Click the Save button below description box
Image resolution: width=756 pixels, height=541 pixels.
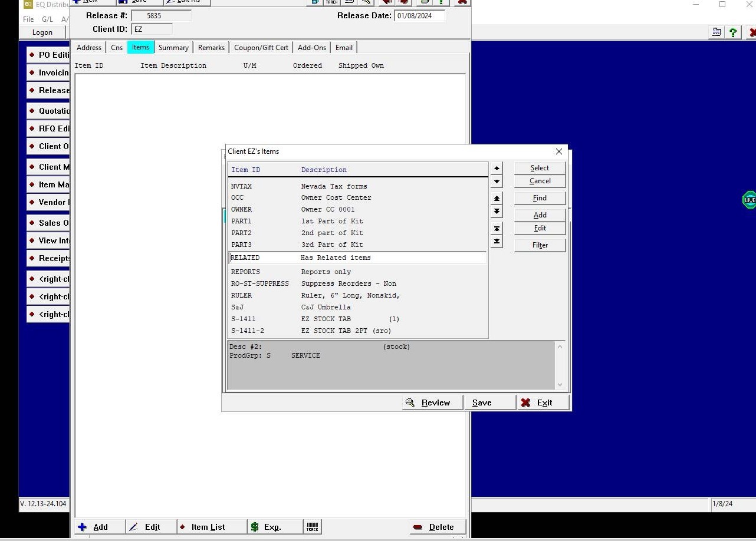(x=489, y=403)
